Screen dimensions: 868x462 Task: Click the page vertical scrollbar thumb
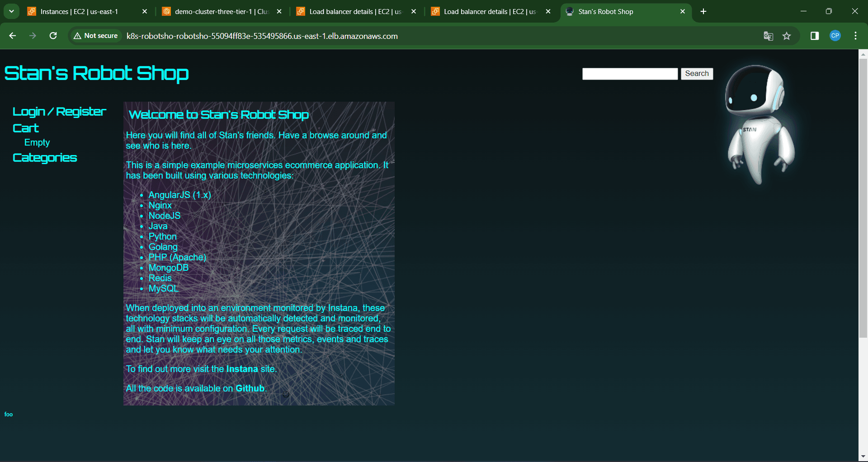[863, 199]
